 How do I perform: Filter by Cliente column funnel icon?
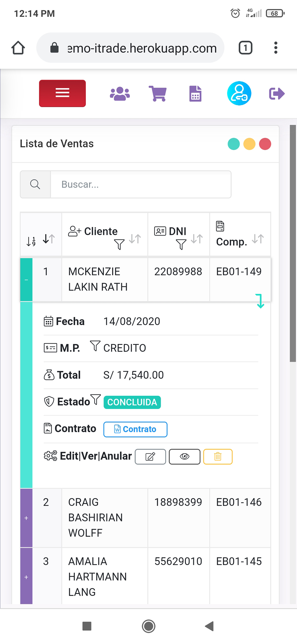119,244
